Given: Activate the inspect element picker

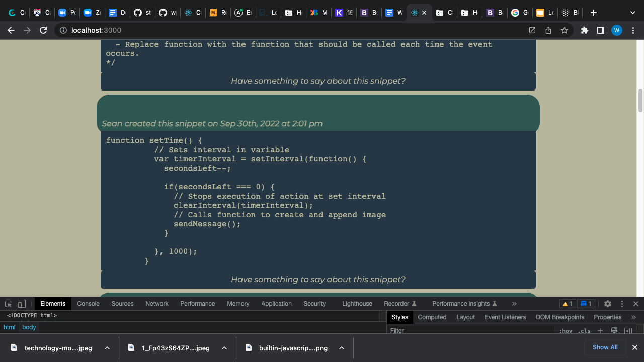Looking at the screenshot, I should tap(8, 304).
